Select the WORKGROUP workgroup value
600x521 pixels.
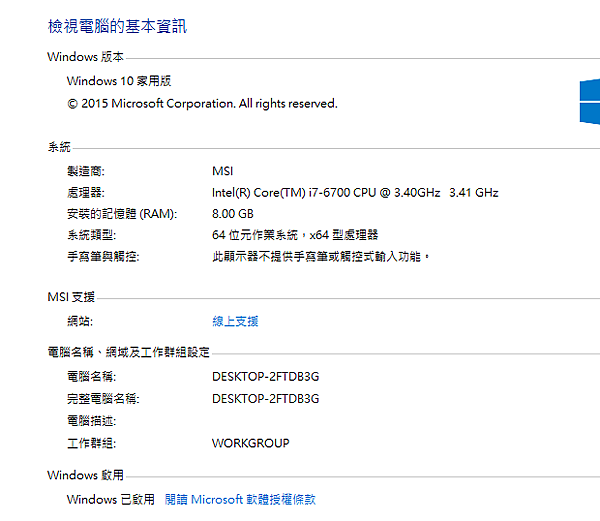coord(251,443)
